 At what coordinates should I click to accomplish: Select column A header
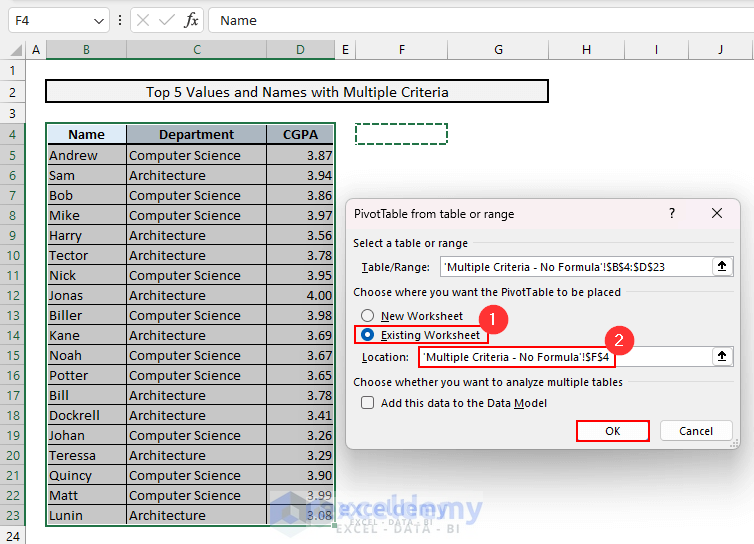click(36, 50)
